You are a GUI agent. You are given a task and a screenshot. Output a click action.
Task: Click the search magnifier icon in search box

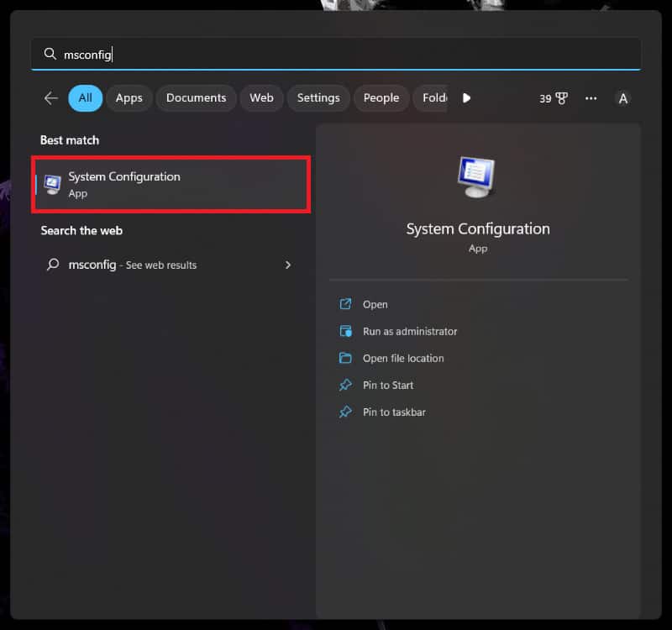click(x=50, y=54)
